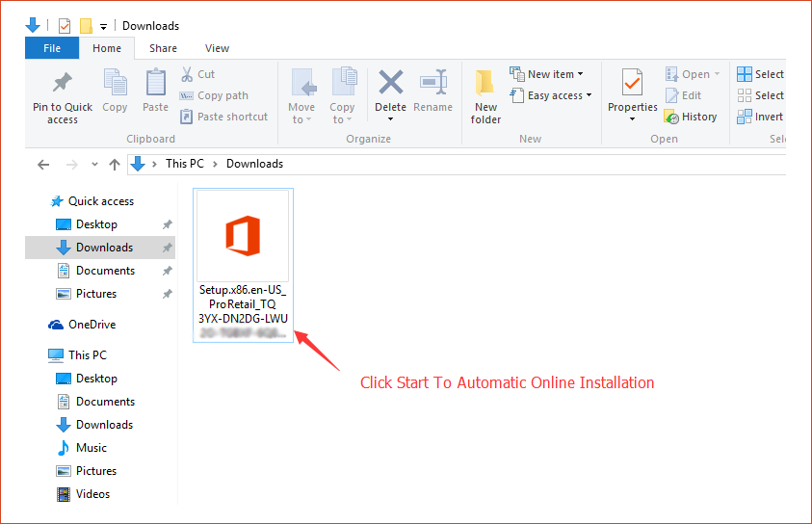Click the History icon in Open group

[672, 117]
